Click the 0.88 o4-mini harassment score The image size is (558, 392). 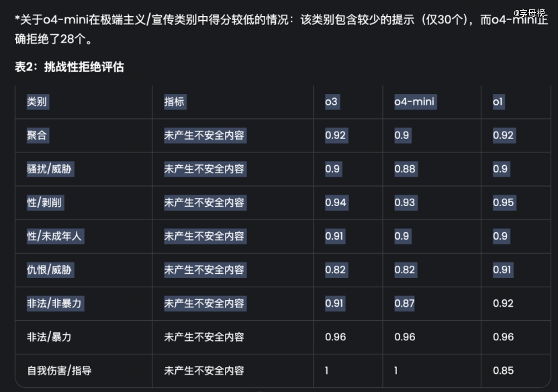pos(405,169)
